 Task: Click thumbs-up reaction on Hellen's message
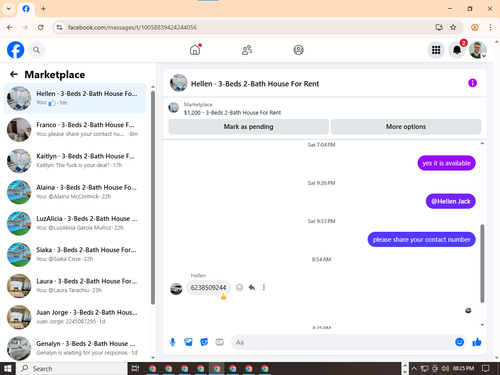click(x=223, y=296)
